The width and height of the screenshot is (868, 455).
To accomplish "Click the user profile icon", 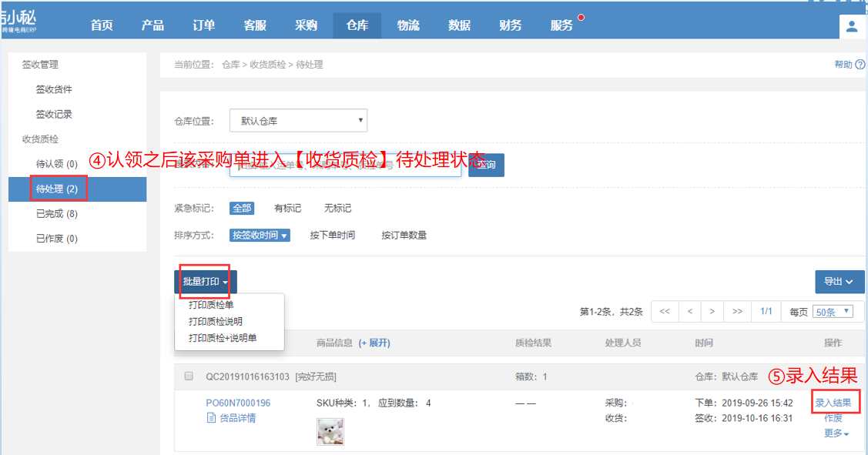I will pos(852,26).
